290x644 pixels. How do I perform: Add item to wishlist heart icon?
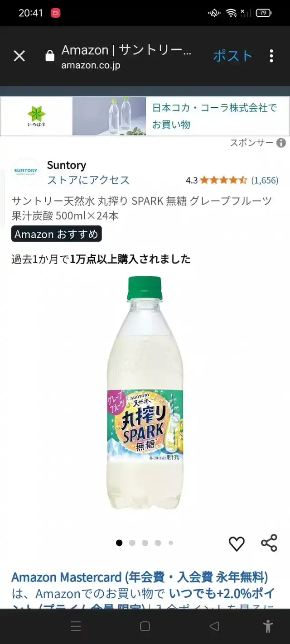pos(237,543)
